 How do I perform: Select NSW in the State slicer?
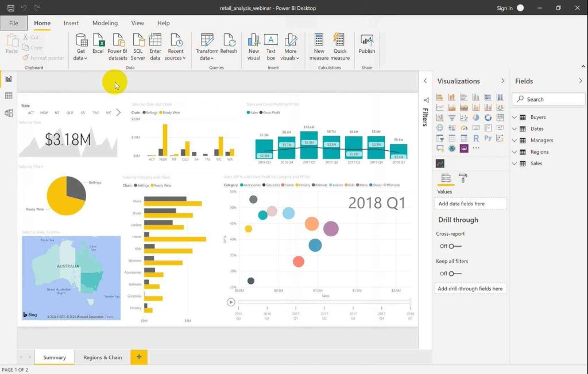click(44, 113)
